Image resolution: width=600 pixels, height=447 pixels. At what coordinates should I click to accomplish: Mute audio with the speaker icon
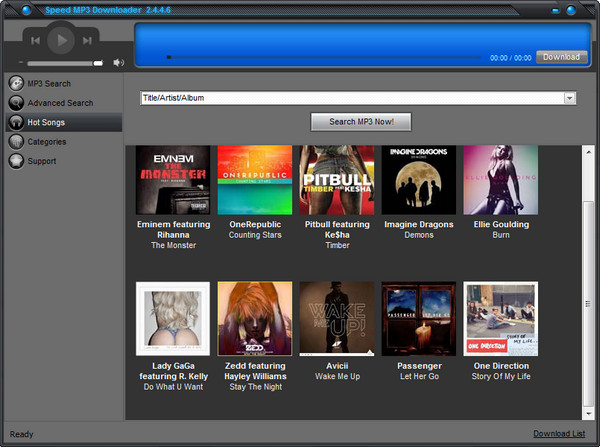coord(118,62)
